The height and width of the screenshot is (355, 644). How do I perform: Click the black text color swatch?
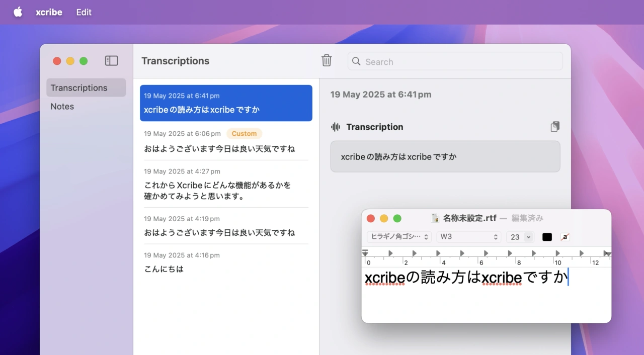click(x=547, y=237)
